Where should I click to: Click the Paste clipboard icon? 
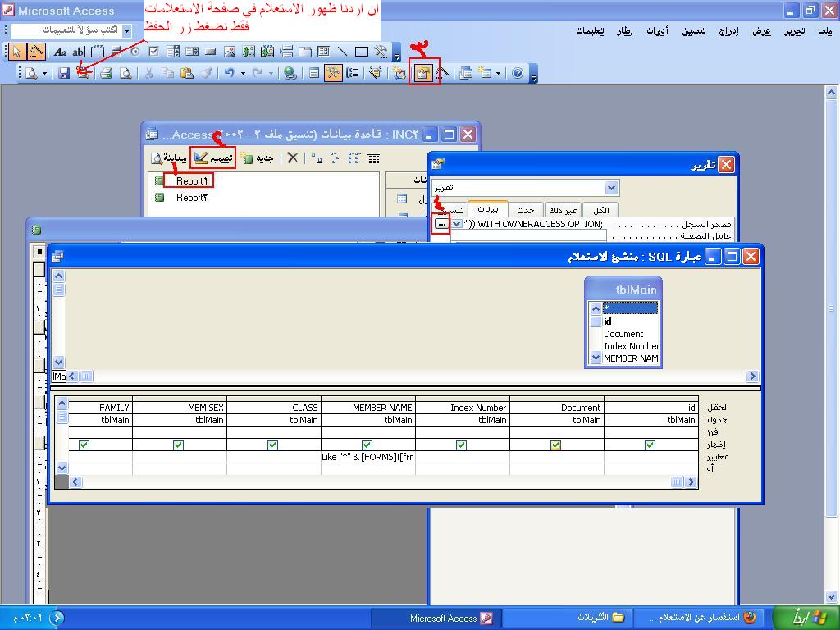coord(187,73)
